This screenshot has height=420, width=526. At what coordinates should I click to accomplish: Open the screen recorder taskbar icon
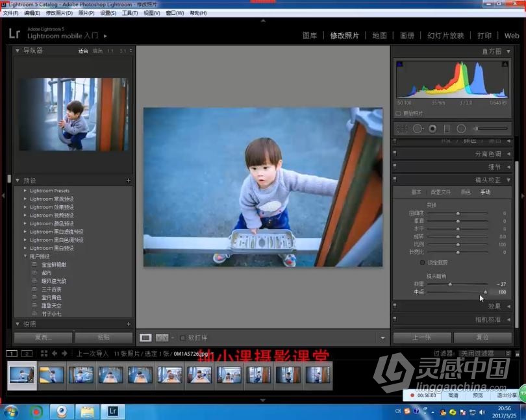(36, 412)
